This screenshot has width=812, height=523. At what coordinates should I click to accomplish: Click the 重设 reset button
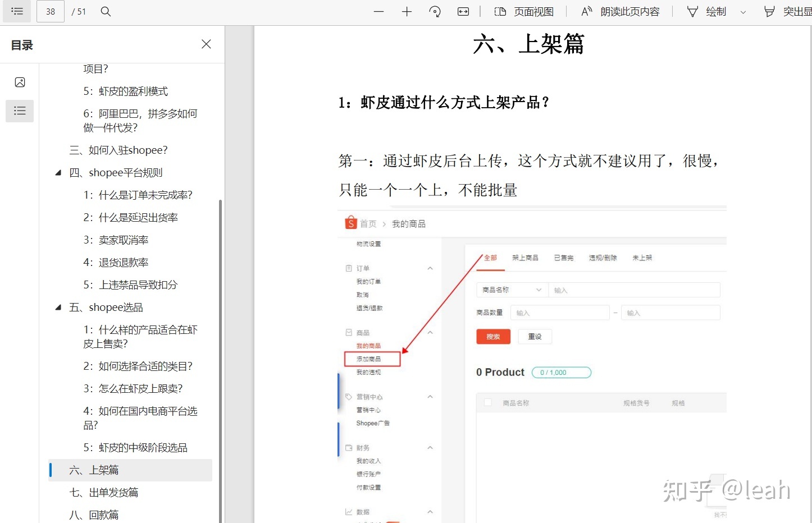pyautogui.click(x=535, y=337)
